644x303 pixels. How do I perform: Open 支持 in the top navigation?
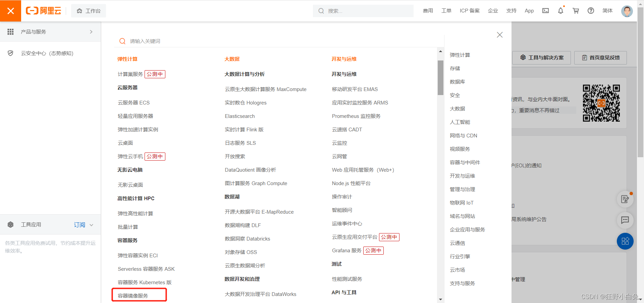[511, 11]
